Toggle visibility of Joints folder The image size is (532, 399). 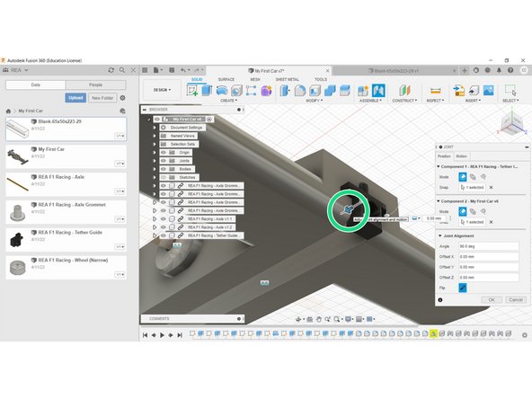click(x=164, y=161)
